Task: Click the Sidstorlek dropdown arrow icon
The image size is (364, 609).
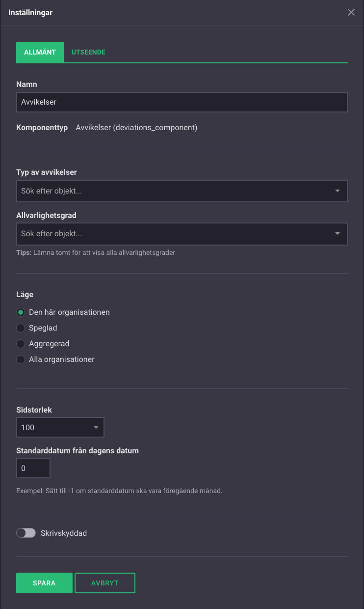Action: click(x=96, y=428)
